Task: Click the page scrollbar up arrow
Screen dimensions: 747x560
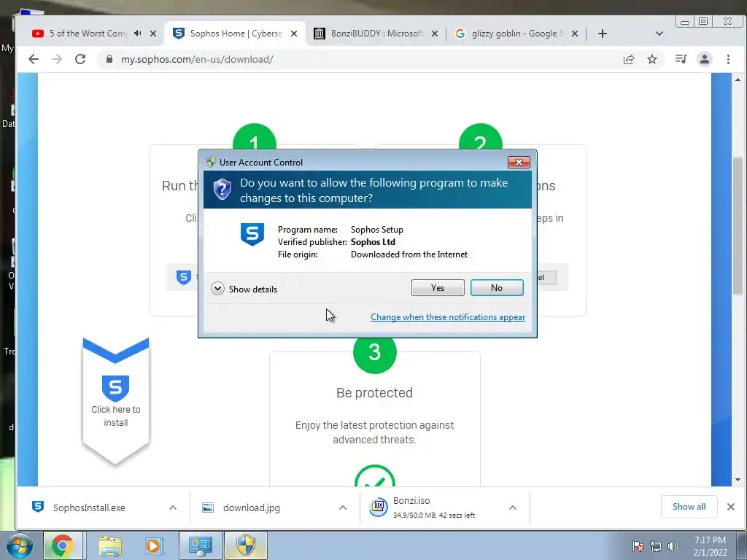Action: point(738,79)
